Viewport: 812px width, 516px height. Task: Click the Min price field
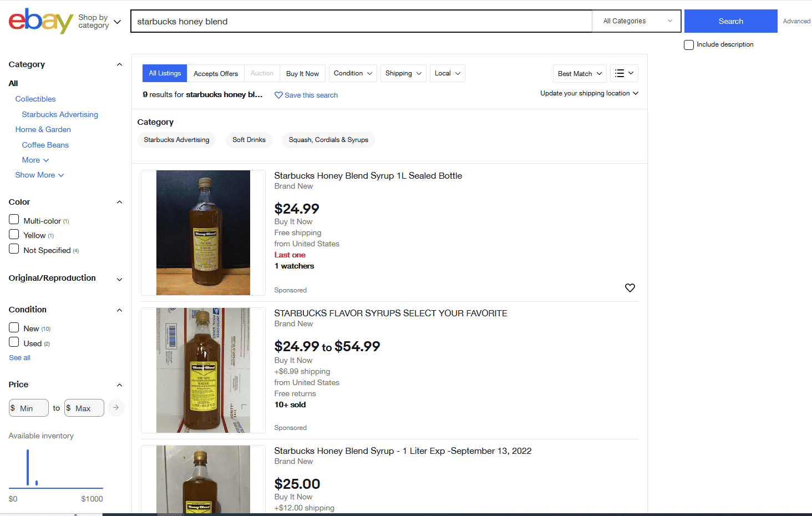(29, 408)
